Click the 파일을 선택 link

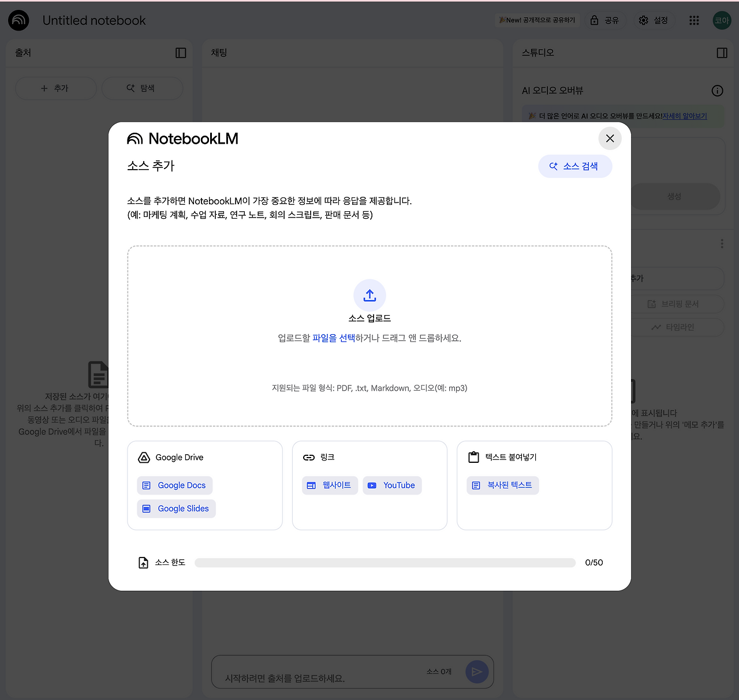coord(334,338)
